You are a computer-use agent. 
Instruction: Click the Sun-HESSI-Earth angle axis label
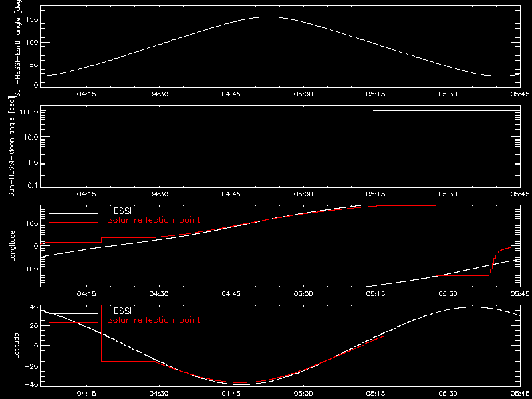point(19,48)
